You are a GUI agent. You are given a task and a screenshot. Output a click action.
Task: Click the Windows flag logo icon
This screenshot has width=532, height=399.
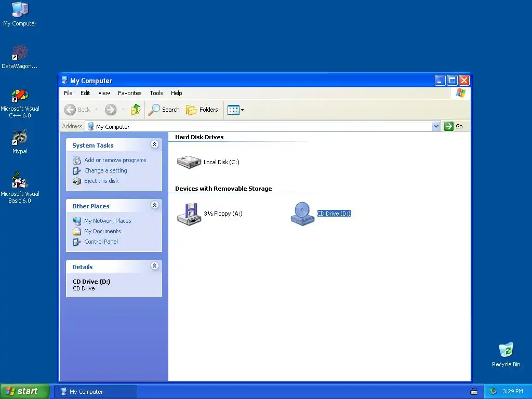tap(461, 93)
